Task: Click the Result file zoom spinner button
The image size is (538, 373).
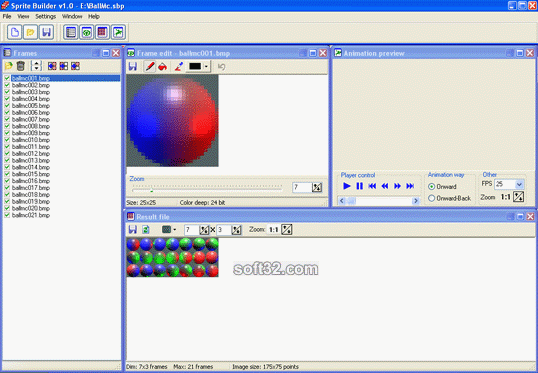Action: point(286,230)
